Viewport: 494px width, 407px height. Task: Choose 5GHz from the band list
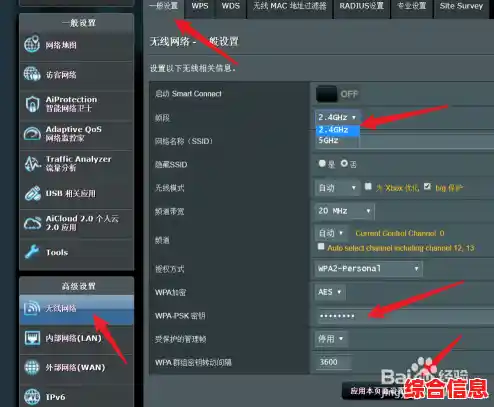coord(338,141)
